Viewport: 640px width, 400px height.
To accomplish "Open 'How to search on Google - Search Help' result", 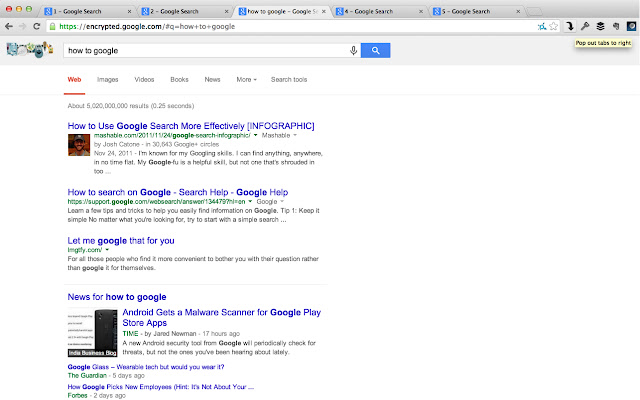I will point(178,192).
